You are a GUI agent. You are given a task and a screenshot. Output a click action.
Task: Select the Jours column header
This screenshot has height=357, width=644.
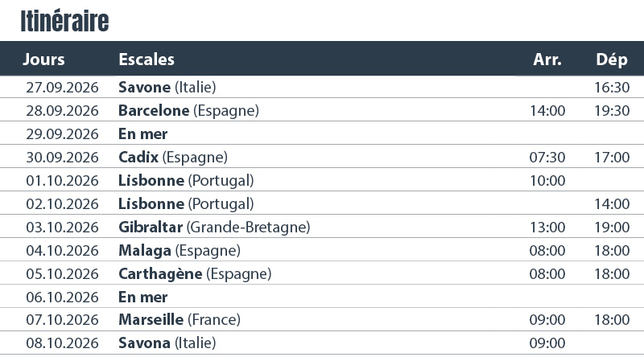click(x=44, y=59)
